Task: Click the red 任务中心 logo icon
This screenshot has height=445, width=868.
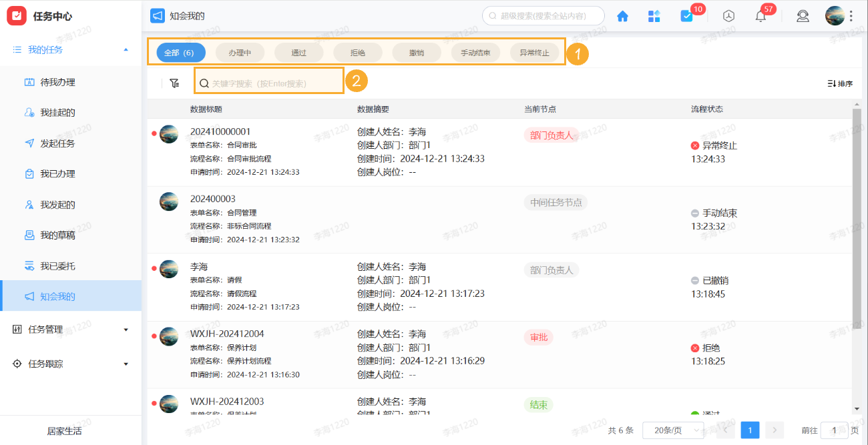Action: (17, 15)
